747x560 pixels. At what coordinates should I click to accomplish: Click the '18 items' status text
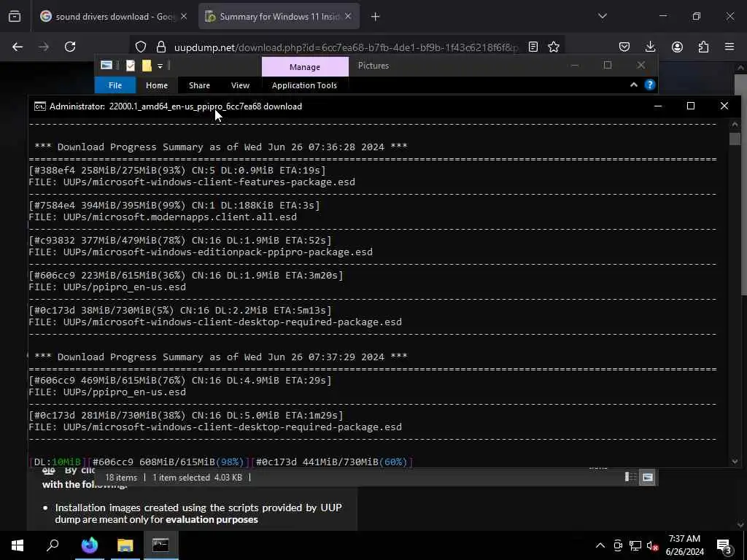point(121,477)
